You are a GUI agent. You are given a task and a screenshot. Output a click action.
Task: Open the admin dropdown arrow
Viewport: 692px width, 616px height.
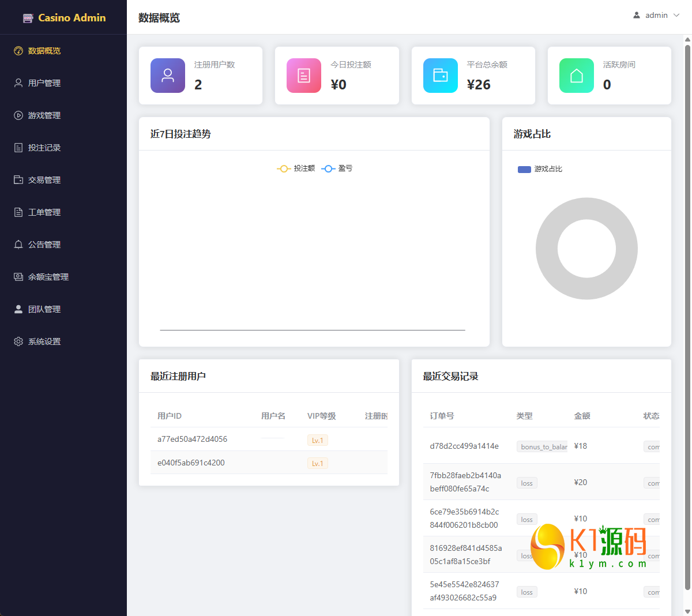(676, 15)
